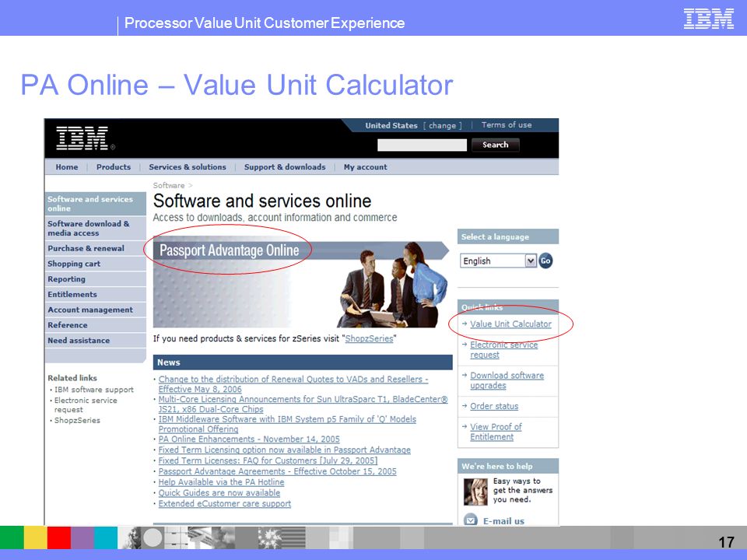Click the ShopzSeries related link in the sidebar

[x=77, y=421]
